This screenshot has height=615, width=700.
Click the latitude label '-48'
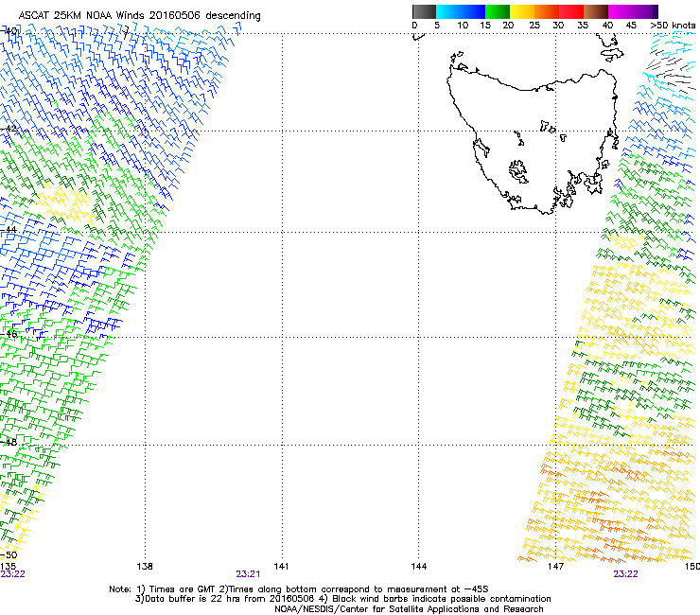point(9,442)
